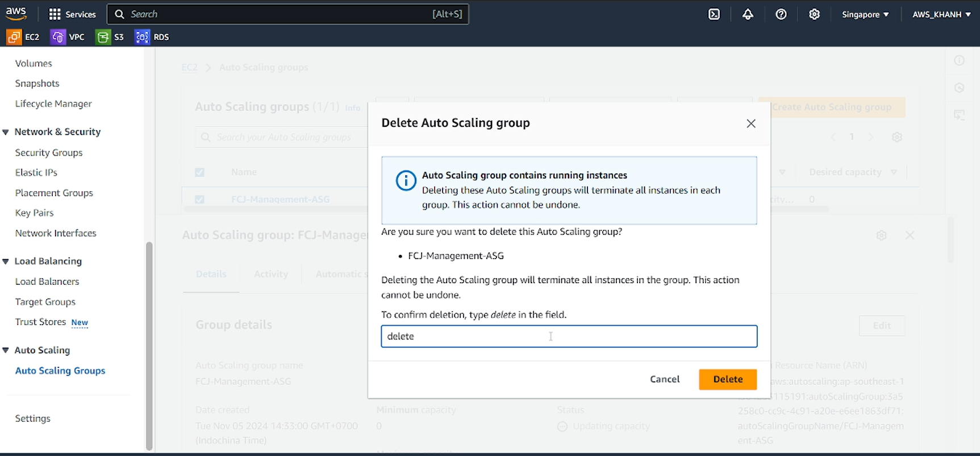
Task: Open the FCJ-Management-ASG link in table
Action: point(280,200)
